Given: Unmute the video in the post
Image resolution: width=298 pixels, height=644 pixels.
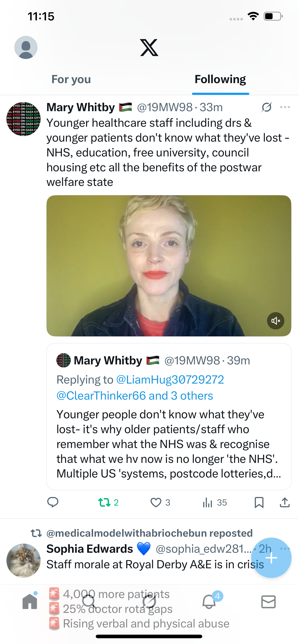Looking at the screenshot, I should (275, 321).
